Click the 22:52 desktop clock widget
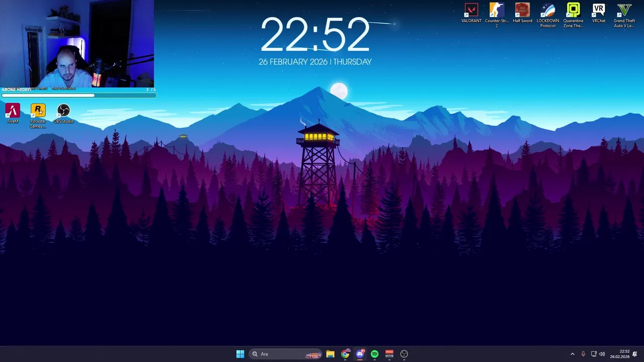644x362 pixels. click(315, 35)
